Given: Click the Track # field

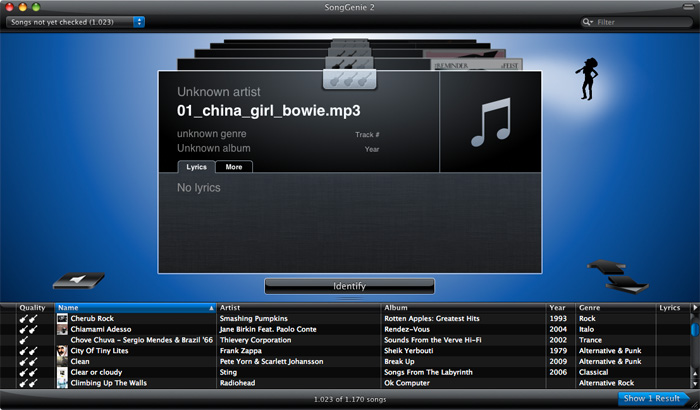Looking at the screenshot, I should (367, 134).
